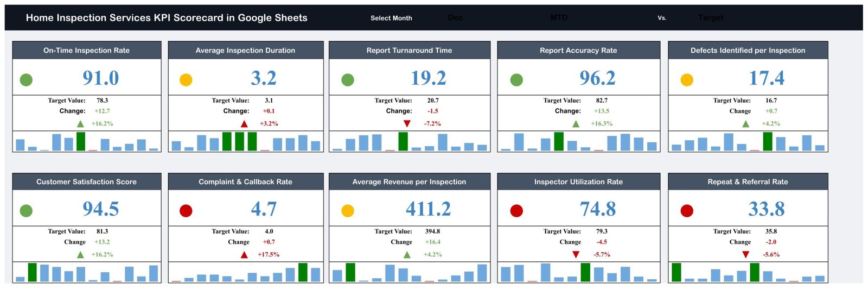Click the 3.2 KPI value
This screenshot has width=868, height=288.
tap(264, 78)
